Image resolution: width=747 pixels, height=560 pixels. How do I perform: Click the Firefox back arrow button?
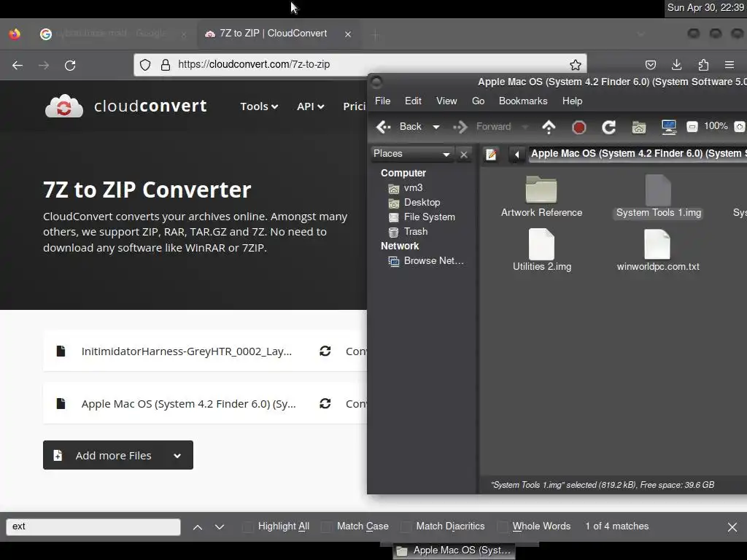point(18,65)
